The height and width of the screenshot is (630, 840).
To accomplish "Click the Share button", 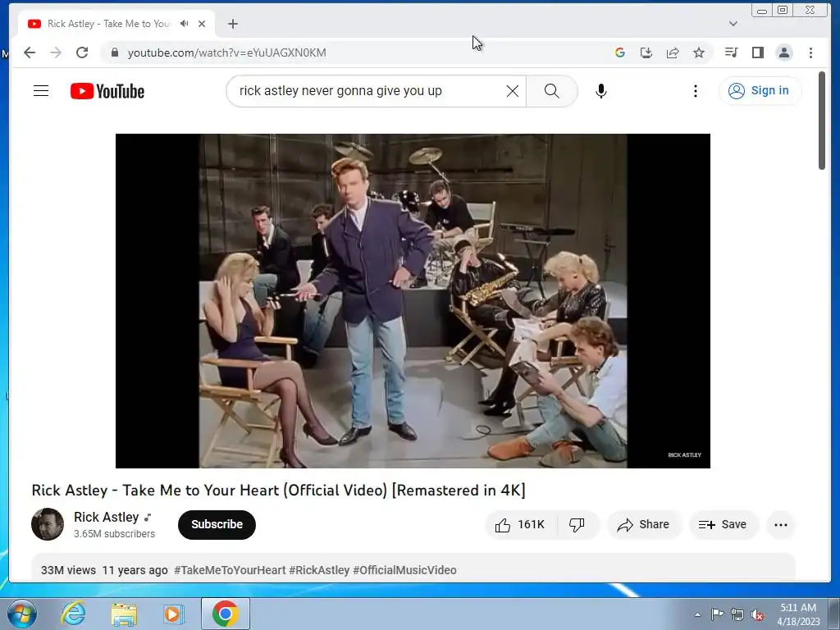I will click(x=643, y=524).
